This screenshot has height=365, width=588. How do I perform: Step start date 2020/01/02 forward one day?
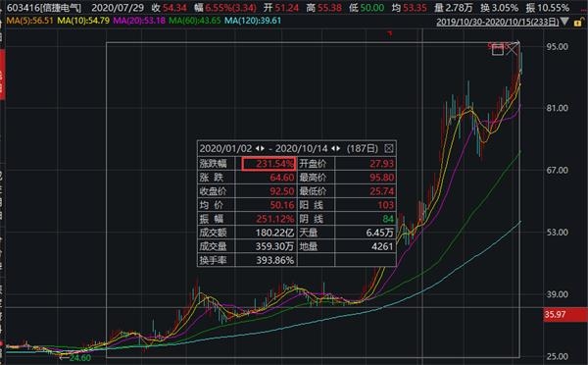[263, 149]
